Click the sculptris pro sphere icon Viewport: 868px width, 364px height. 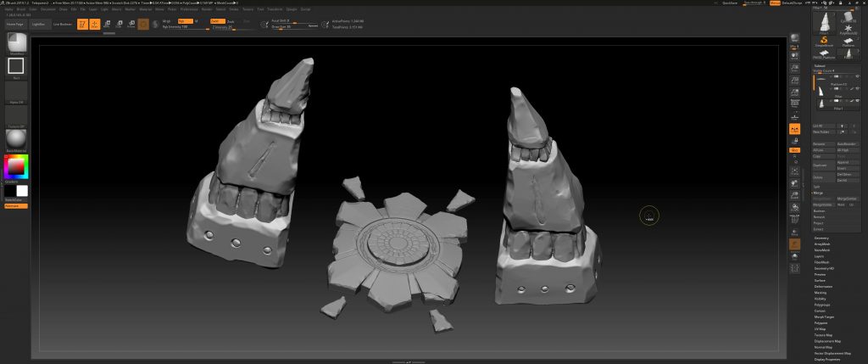point(156,24)
